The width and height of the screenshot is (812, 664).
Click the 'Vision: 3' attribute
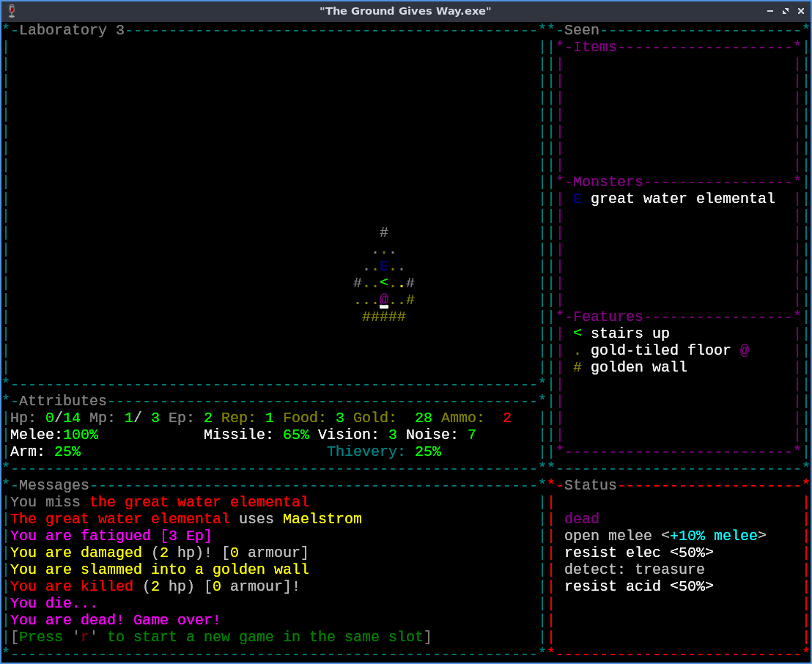pos(358,434)
